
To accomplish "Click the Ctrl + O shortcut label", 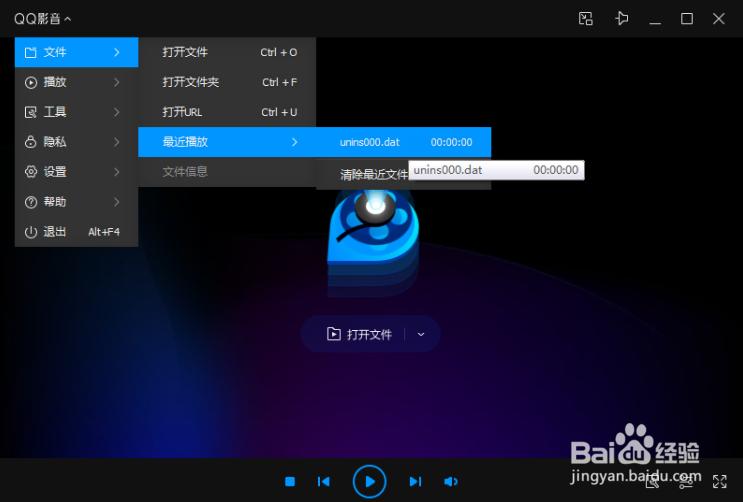I will (279, 52).
